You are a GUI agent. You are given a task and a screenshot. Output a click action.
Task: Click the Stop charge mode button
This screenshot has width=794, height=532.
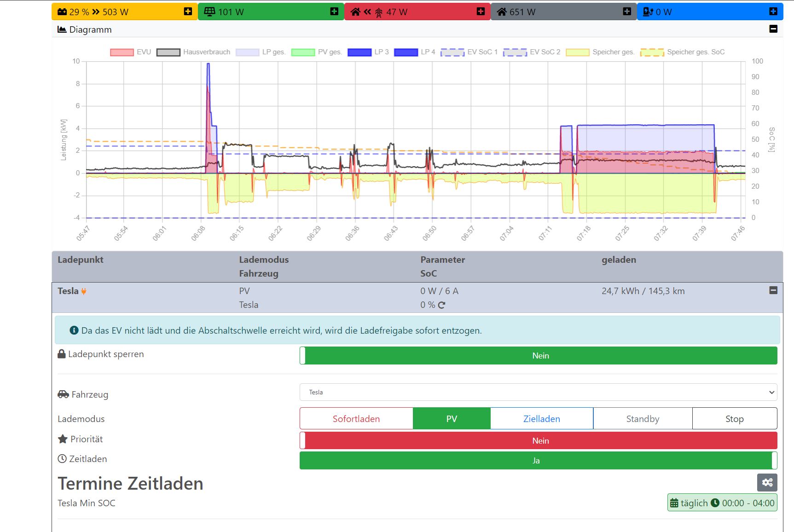coord(734,419)
